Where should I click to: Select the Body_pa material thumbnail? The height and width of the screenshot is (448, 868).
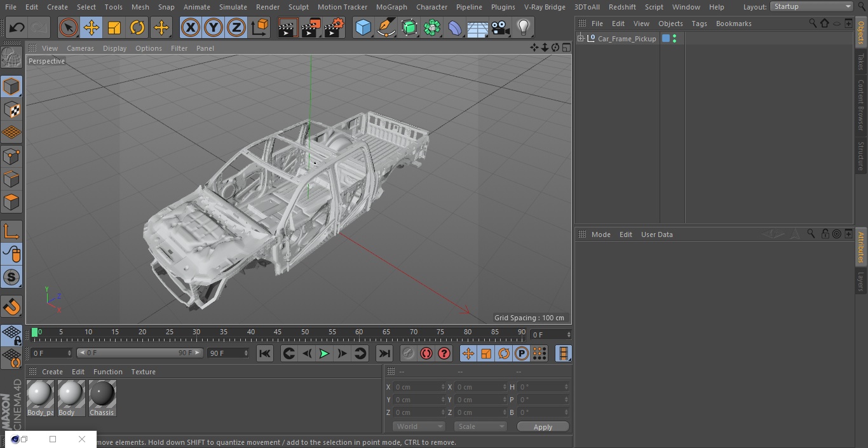click(x=40, y=398)
